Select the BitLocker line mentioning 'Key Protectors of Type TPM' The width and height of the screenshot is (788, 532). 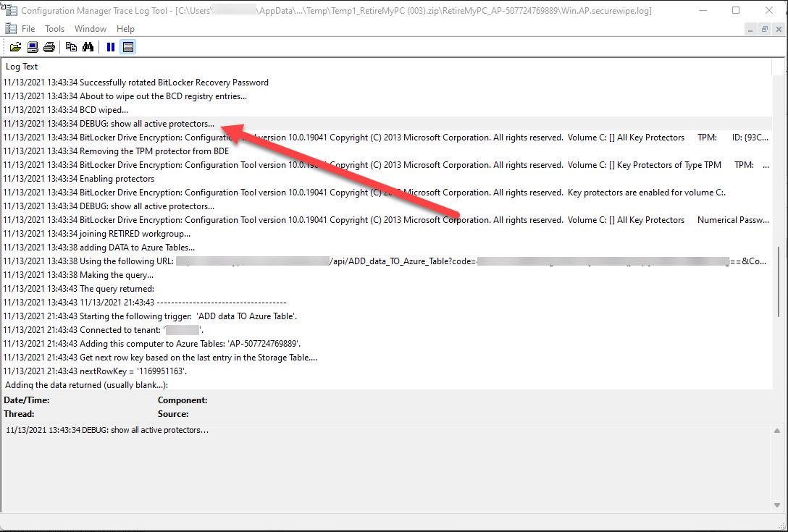pyautogui.click(x=387, y=165)
